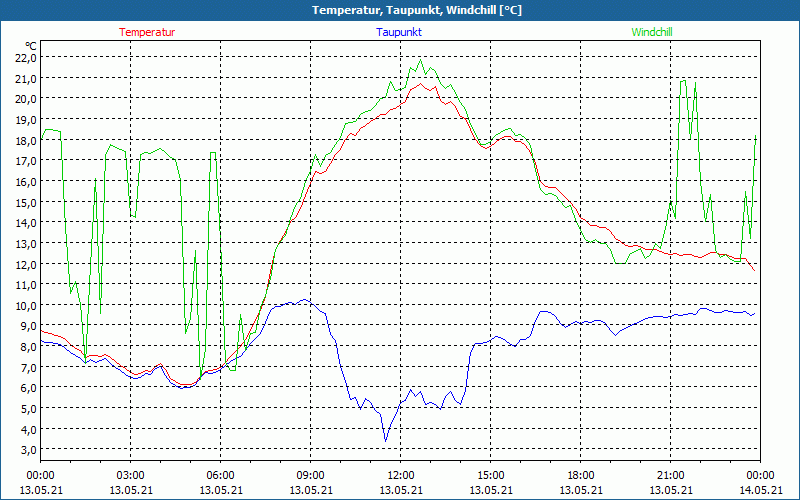
Task: Click the 17,0 y-axis value
Action: pyautogui.click(x=26, y=161)
